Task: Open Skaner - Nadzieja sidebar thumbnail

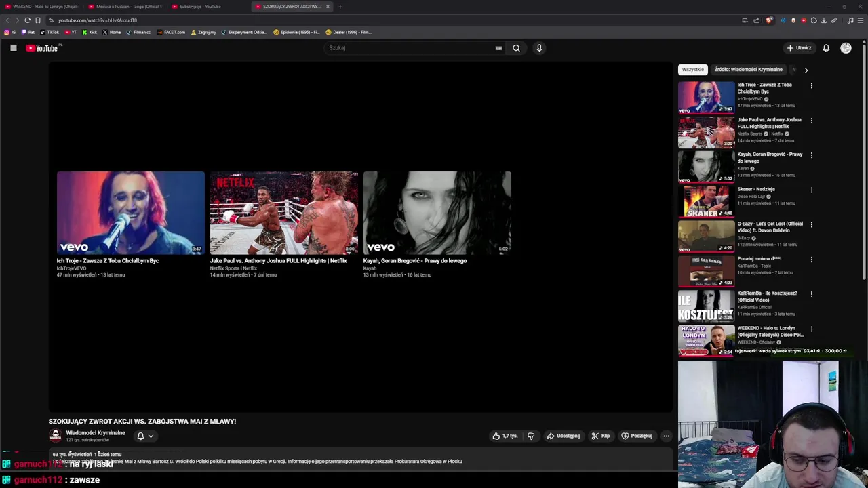Action: tap(706, 201)
